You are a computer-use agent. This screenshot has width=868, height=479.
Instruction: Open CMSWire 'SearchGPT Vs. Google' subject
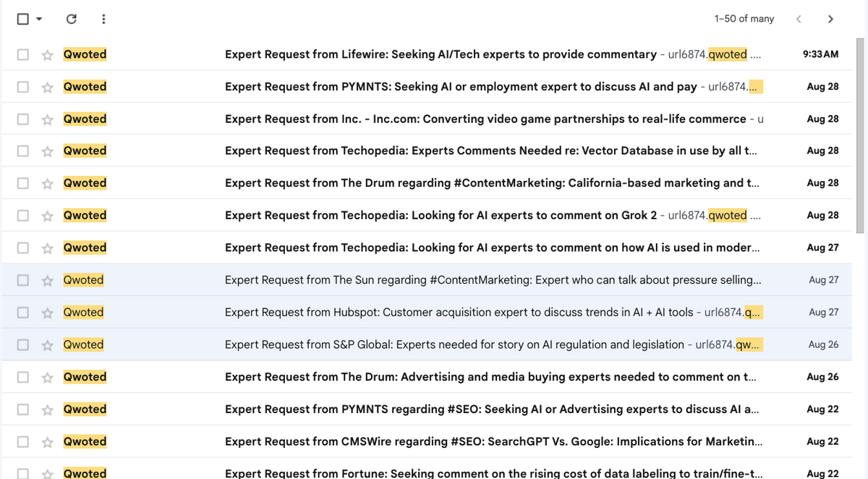tap(493, 441)
